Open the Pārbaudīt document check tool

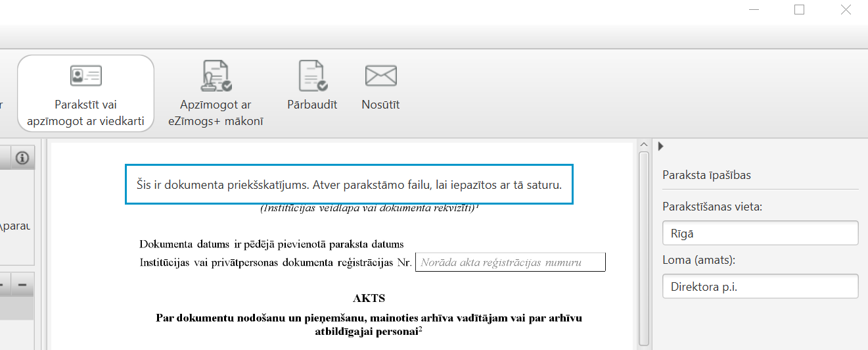[x=312, y=86]
